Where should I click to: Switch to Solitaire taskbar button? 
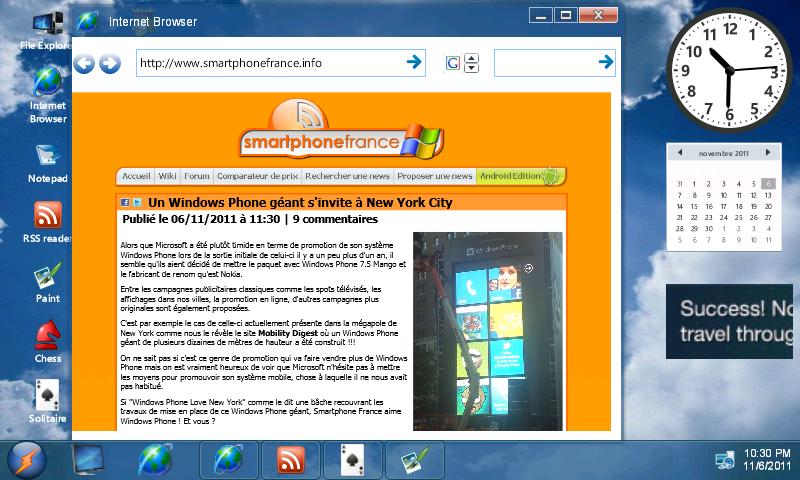(353, 460)
